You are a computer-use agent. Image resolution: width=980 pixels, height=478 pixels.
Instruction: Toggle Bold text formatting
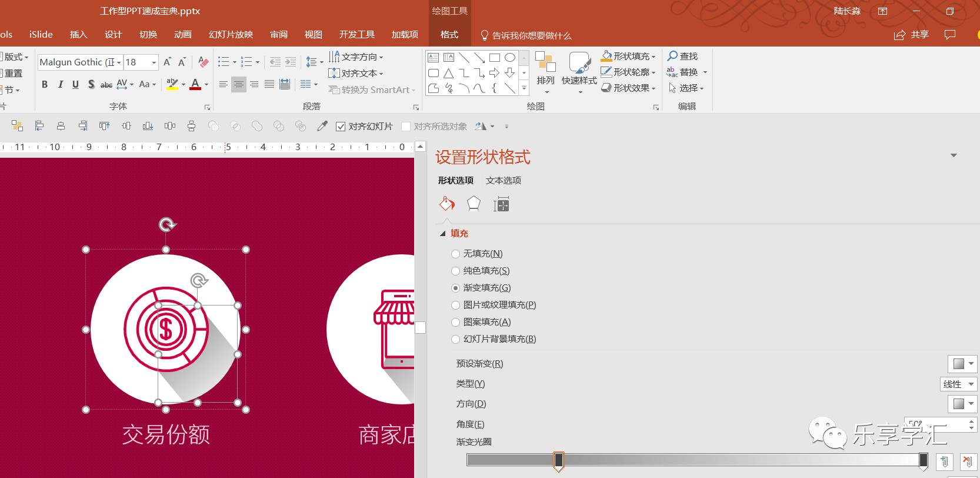click(45, 85)
